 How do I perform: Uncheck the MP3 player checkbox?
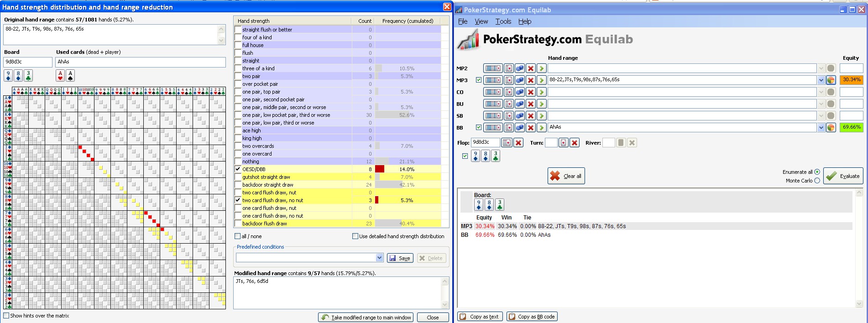click(479, 80)
